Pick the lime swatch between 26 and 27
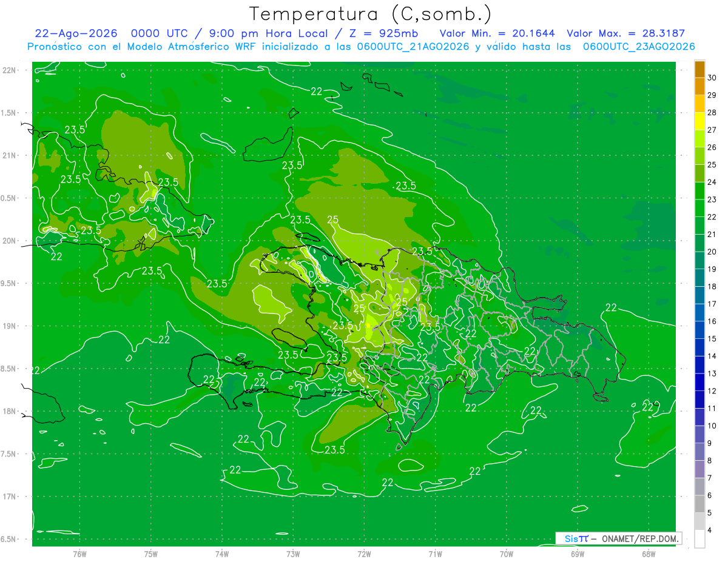Viewport: 728px width, 562px height. click(699, 139)
